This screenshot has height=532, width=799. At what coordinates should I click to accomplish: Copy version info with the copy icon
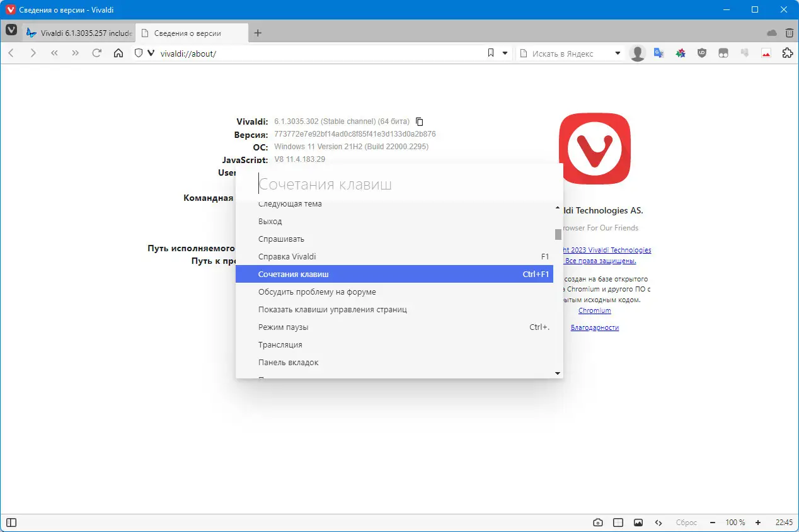(x=420, y=122)
